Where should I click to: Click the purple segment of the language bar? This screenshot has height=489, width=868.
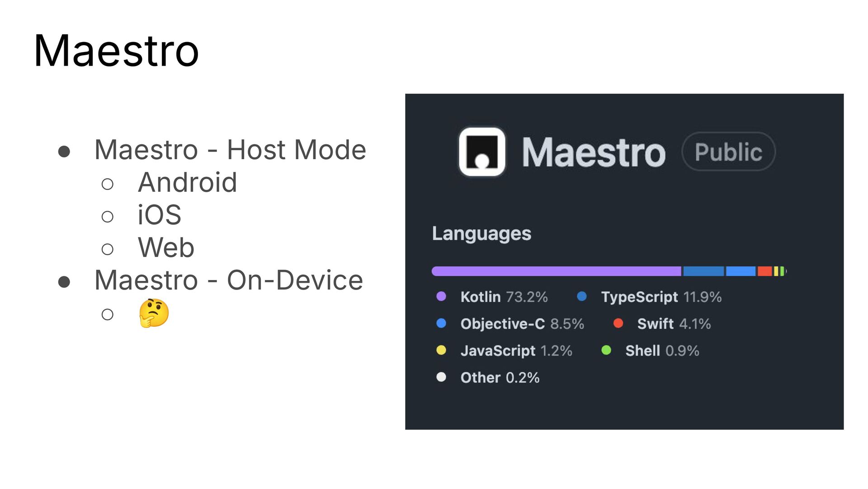[557, 271]
